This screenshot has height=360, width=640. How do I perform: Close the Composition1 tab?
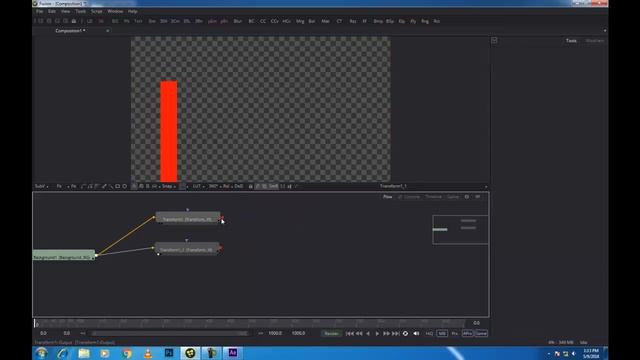pos(108,31)
